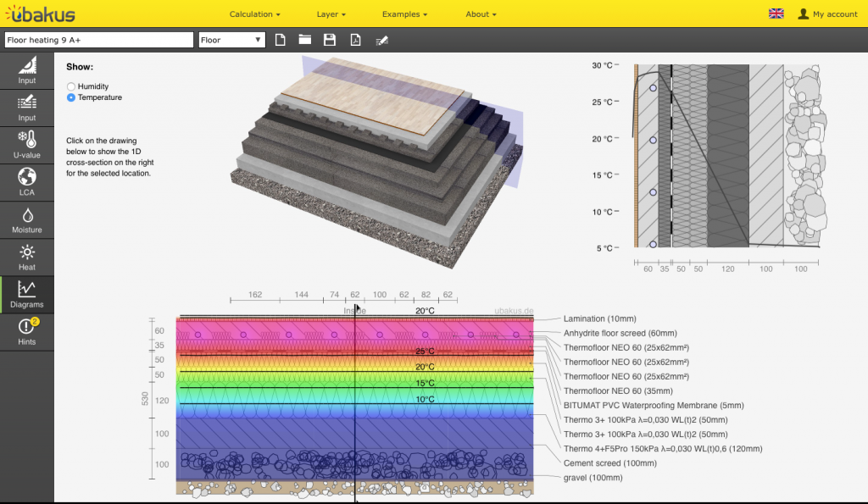Click the Floor heating 9 A+ name field
868x504 pixels.
click(98, 40)
